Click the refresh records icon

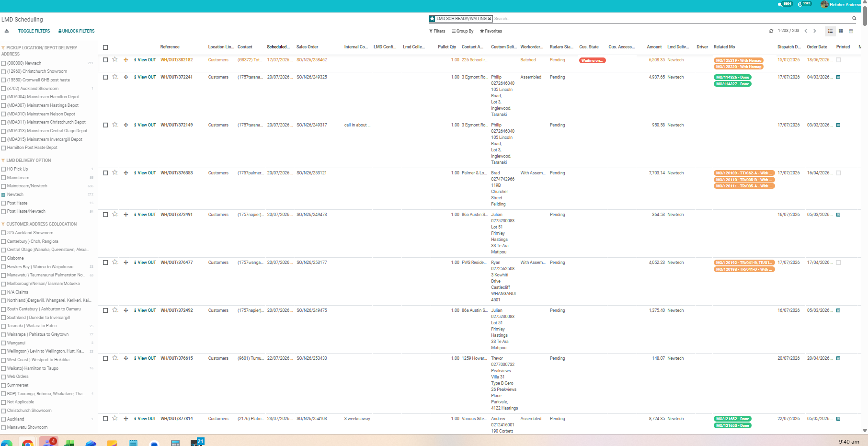click(x=771, y=31)
